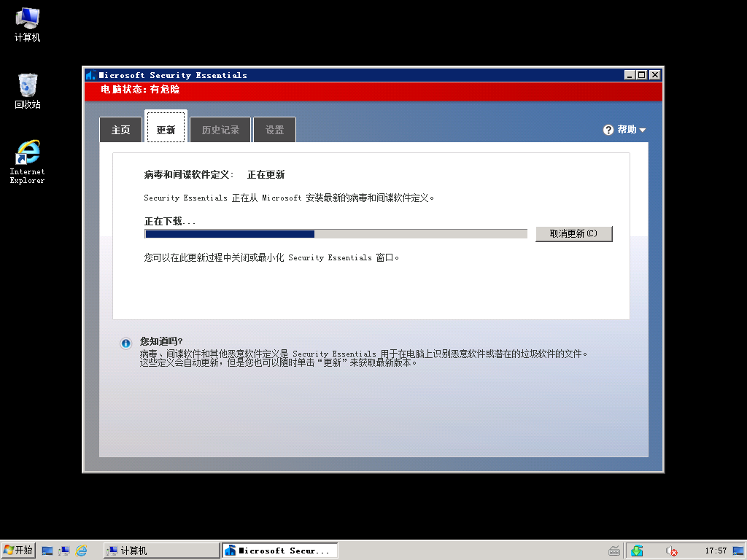Click the show desktop quick launch icon
Viewport: 747px width, 560px height.
pyautogui.click(x=47, y=551)
